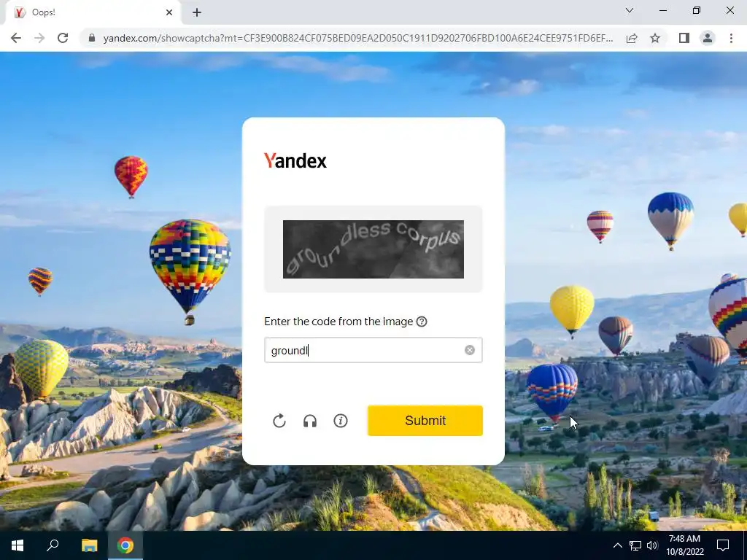Clear the code input field
Image resolution: width=747 pixels, height=560 pixels.
[x=470, y=351]
